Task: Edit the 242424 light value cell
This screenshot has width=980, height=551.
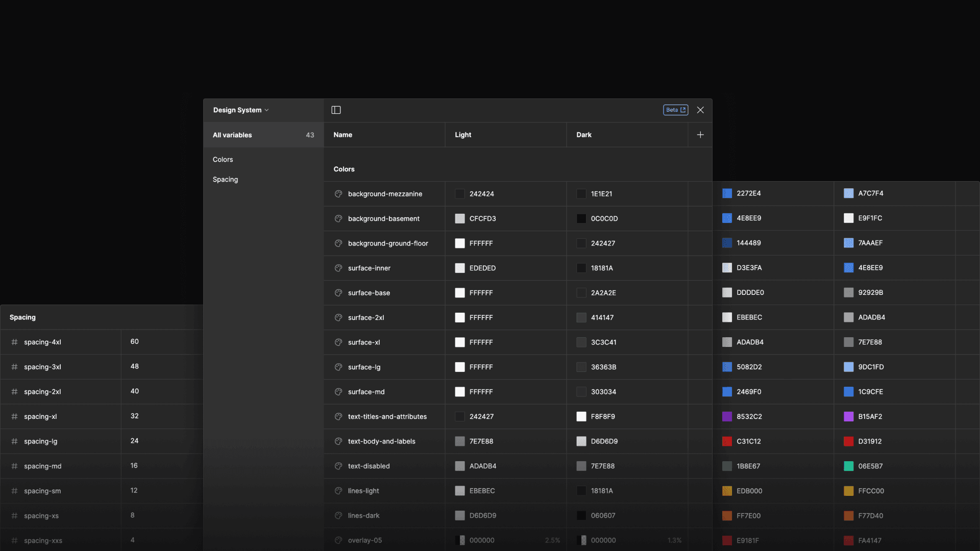Action: pyautogui.click(x=506, y=194)
